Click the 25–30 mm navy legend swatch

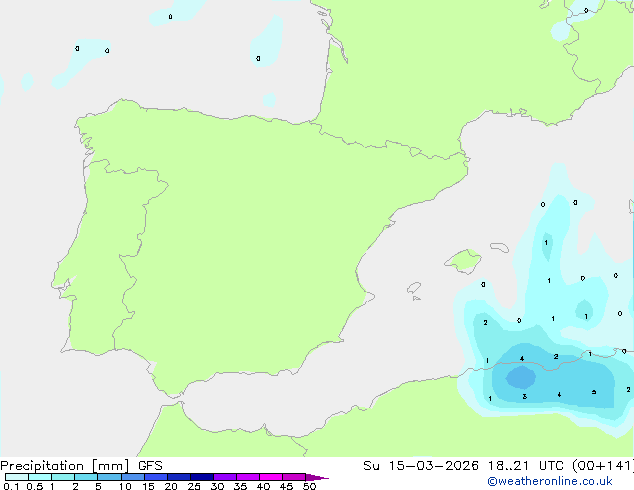[202, 477]
